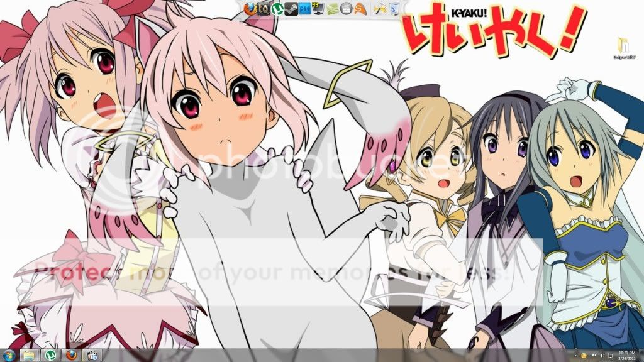Open Photoshop Elements (pse) dock icon
The width and height of the screenshot is (644, 362).
pyautogui.click(x=305, y=9)
